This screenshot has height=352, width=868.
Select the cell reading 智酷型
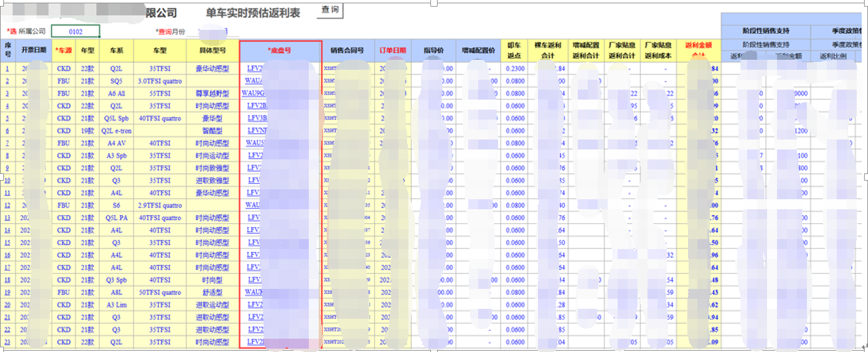pyautogui.click(x=213, y=131)
